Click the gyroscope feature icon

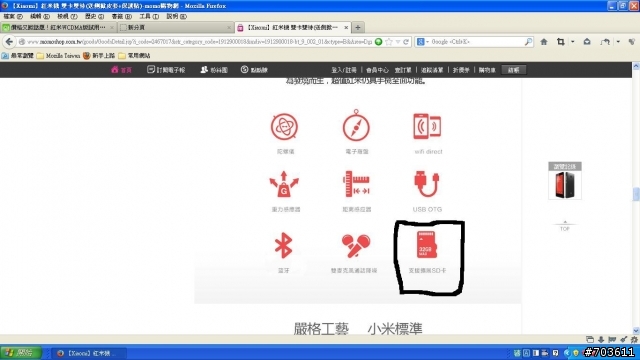tap(284, 127)
